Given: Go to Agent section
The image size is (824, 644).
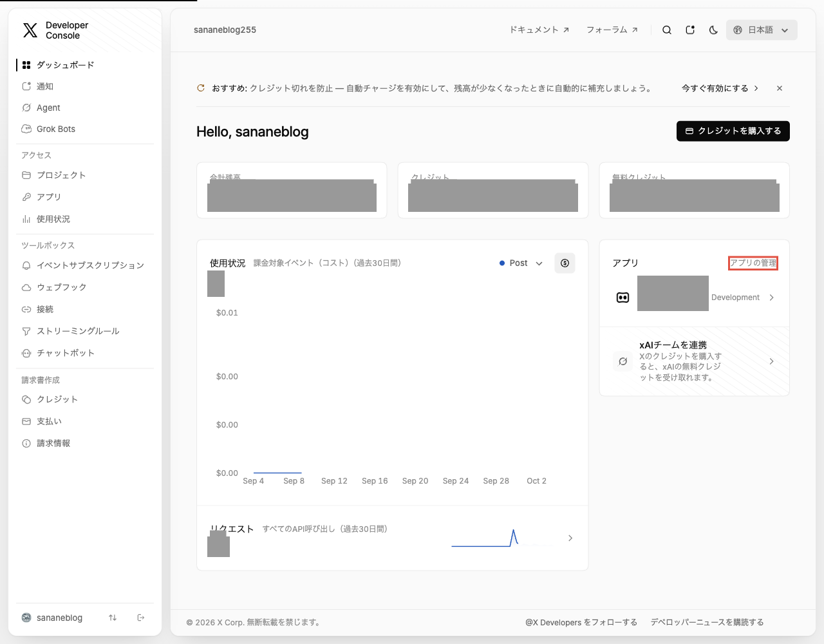Looking at the screenshot, I should [85, 108].
